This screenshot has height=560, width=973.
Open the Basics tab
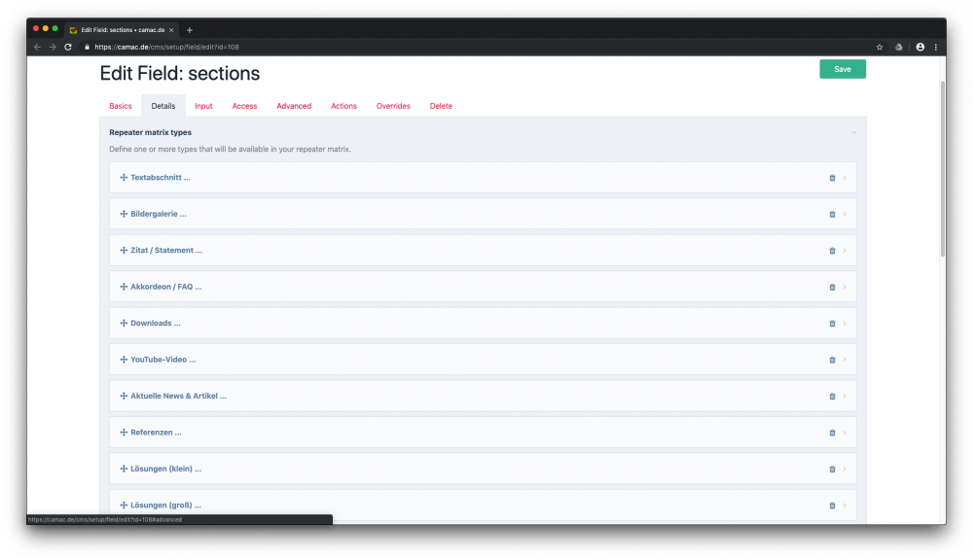(121, 106)
